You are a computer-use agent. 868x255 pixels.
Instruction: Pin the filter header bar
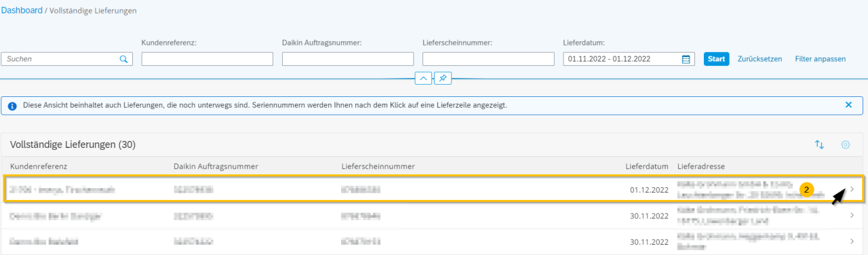[x=442, y=79]
